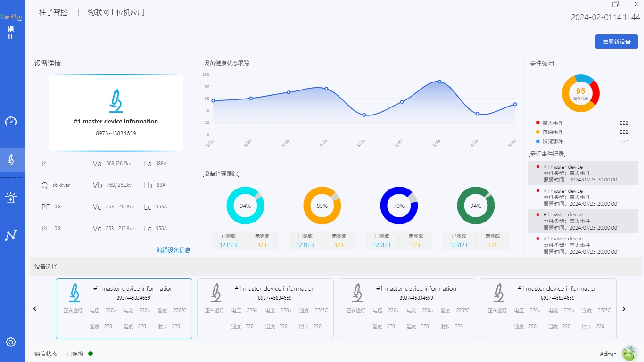
Task: Select the first highlighted device card
Action: point(124,309)
